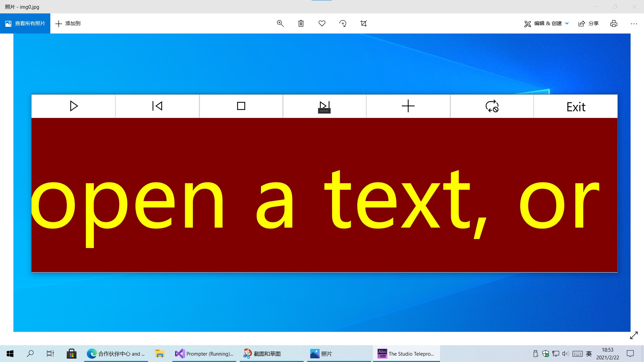Click the delete trash icon
This screenshot has width=644, height=362.
pos(301,23)
